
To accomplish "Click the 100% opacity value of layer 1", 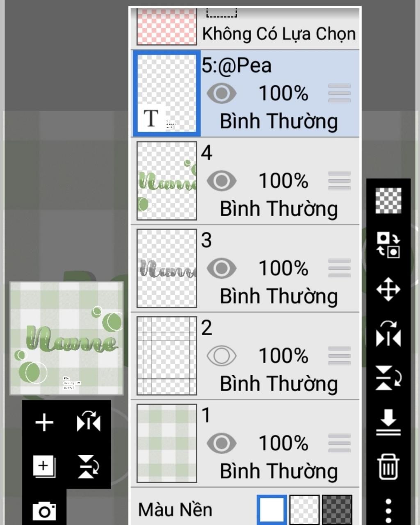I will pos(283,443).
